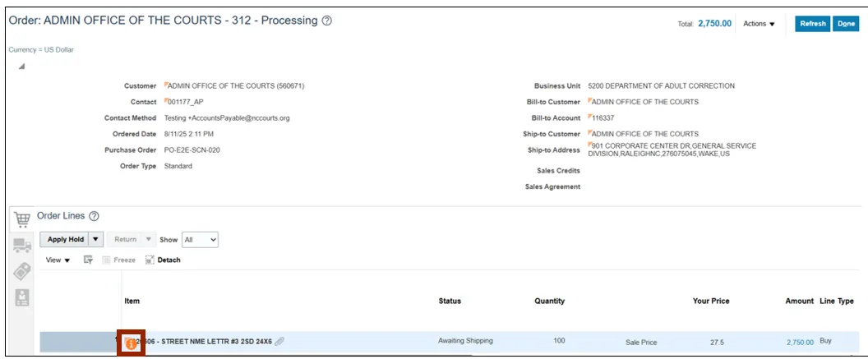The height and width of the screenshot is (359, 868).
Task: Open the order title help icon
Action: 326,21
